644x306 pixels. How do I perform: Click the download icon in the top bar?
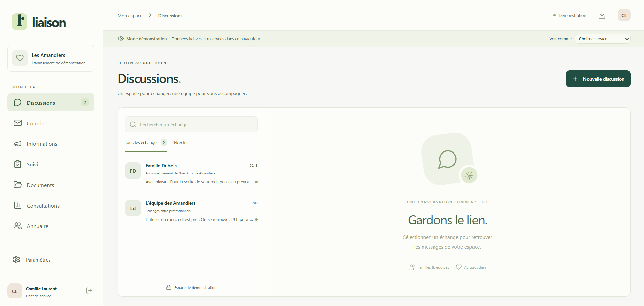[x=602, y=15]
